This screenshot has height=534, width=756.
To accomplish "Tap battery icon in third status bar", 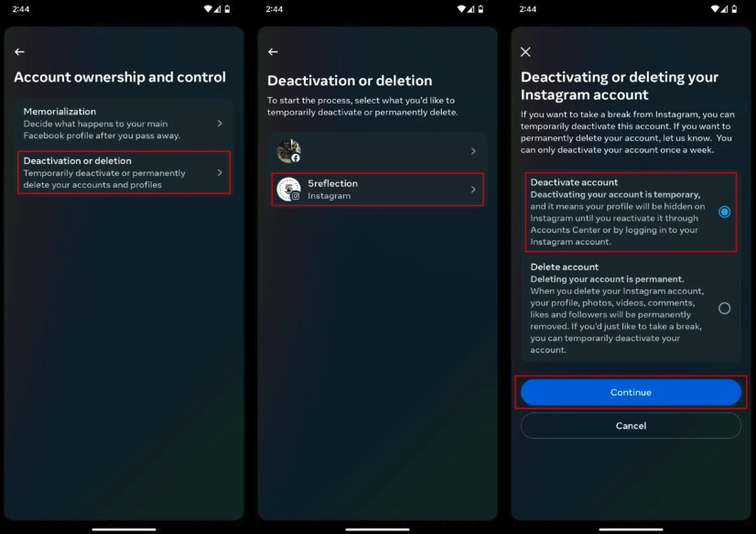I will [734, 8].
